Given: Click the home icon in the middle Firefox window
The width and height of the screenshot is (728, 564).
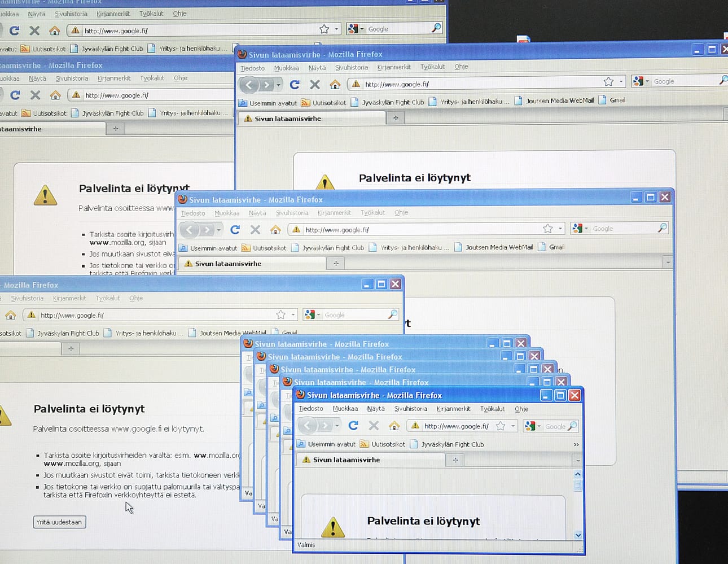Looking at the screenshot, I should click(275, 229).
